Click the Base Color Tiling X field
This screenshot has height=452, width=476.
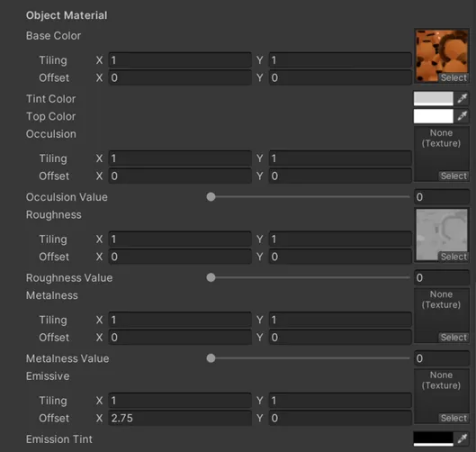[180, 59]
